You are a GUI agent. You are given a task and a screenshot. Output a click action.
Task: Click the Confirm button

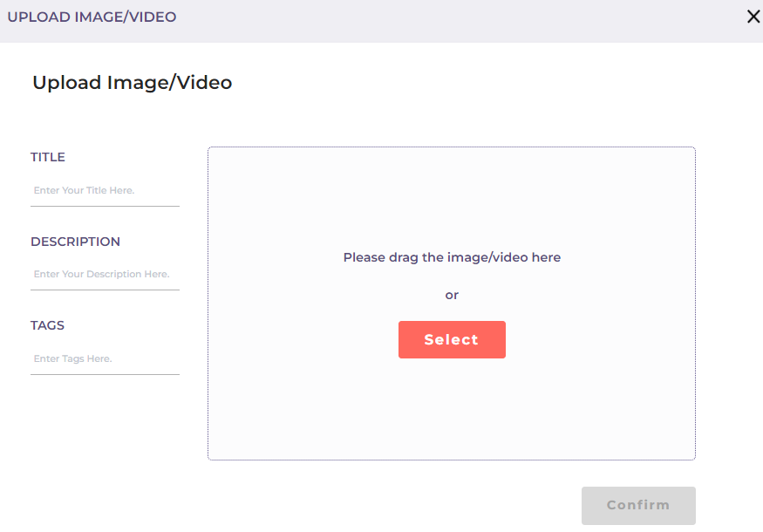tap(638, 505)
